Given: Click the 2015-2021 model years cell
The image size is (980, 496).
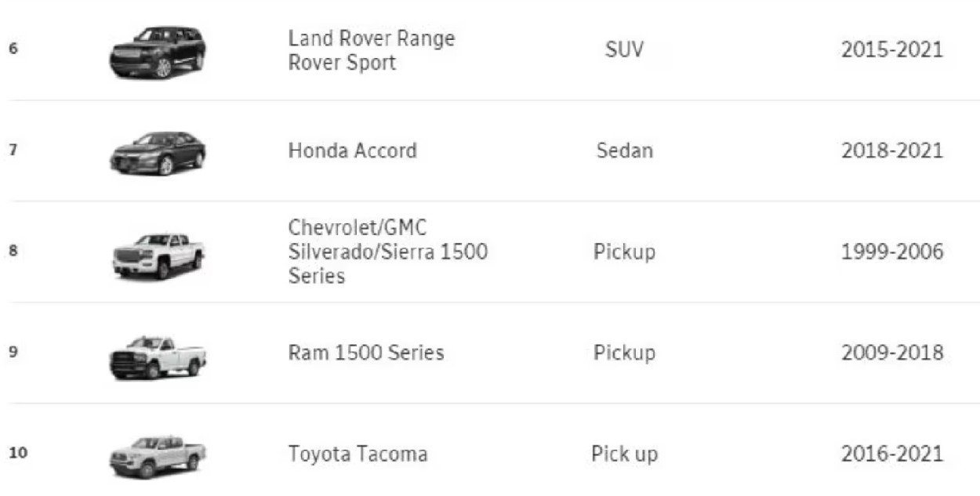Looking at the screenshot, I should pos(892,50).
